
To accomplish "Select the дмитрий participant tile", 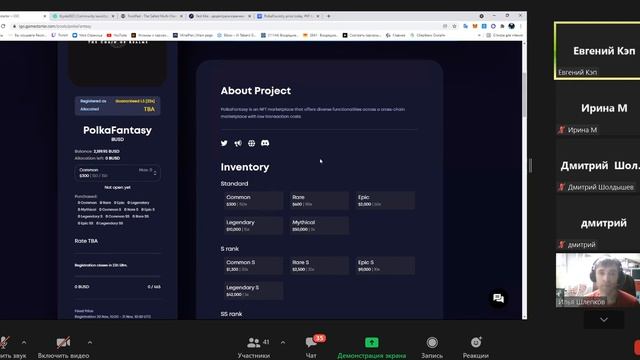I will [598, 224].
